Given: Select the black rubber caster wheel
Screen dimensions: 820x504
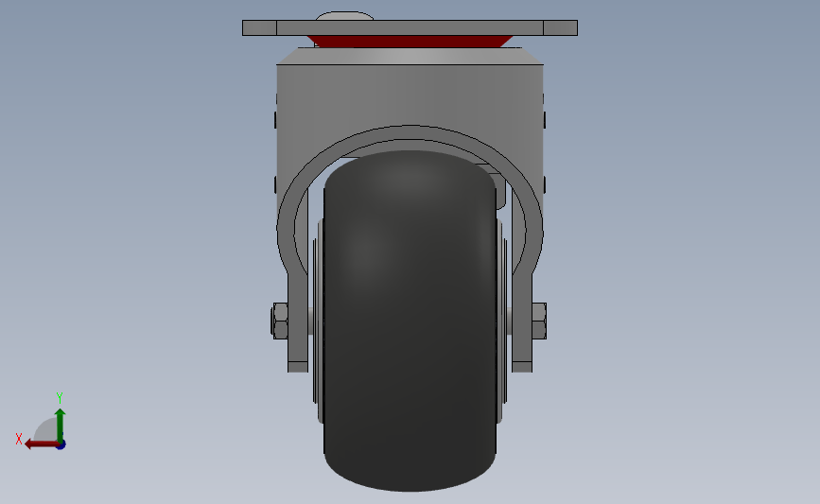Looking at the screenshot, I should click(x=410, y=322).
